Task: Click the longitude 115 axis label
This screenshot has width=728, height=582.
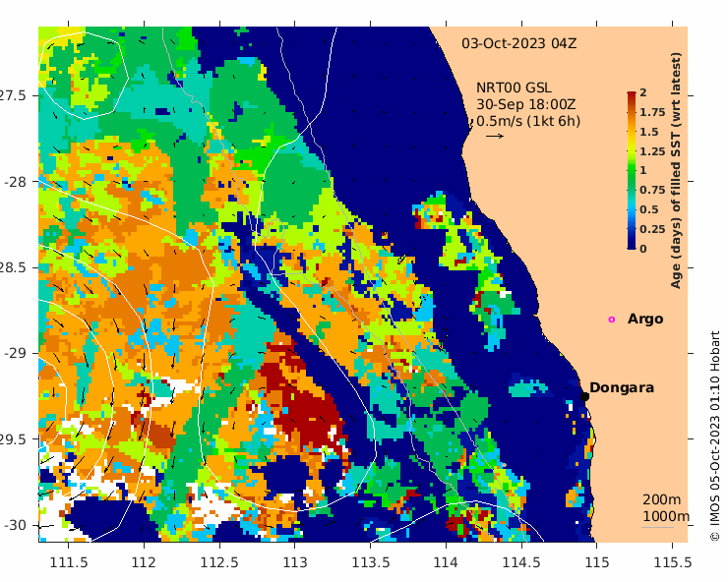Action: 596,562
